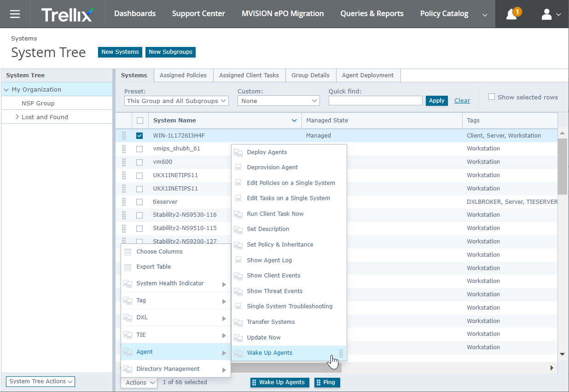
Task: Click row handle for tieserver
Action: (124, 202)
